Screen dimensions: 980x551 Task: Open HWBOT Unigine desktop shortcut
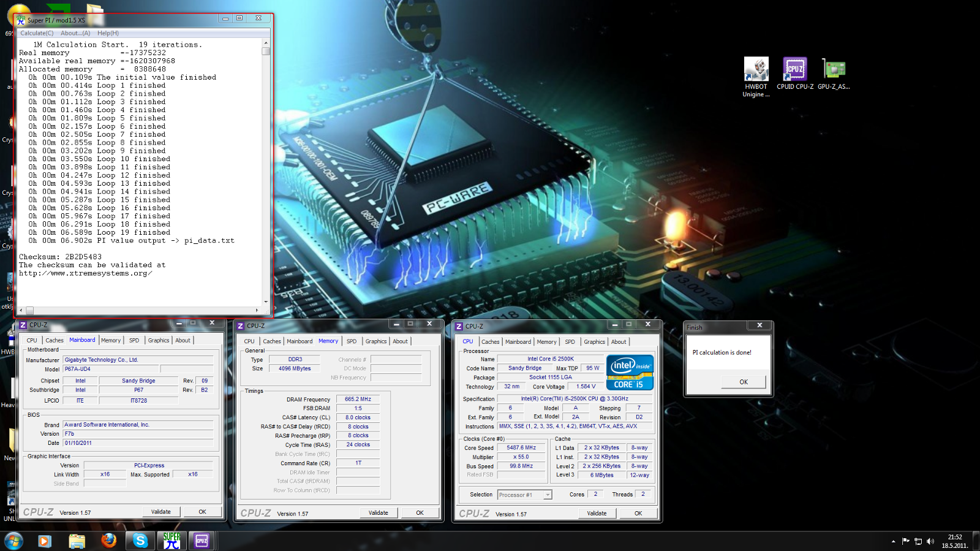pos(756,77)
